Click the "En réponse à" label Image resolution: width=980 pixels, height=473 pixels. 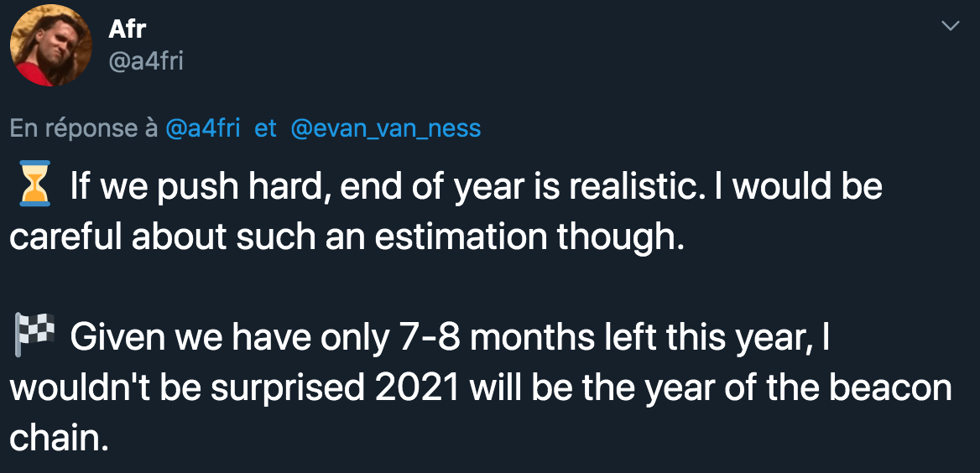pyautogui.click(x=84, y=128)
